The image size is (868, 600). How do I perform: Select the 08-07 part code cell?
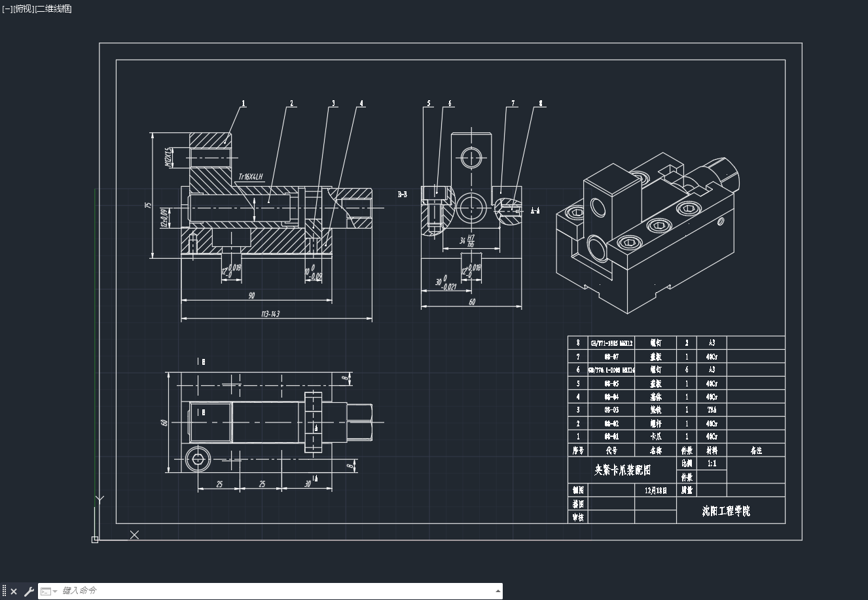tap(611, 356)
